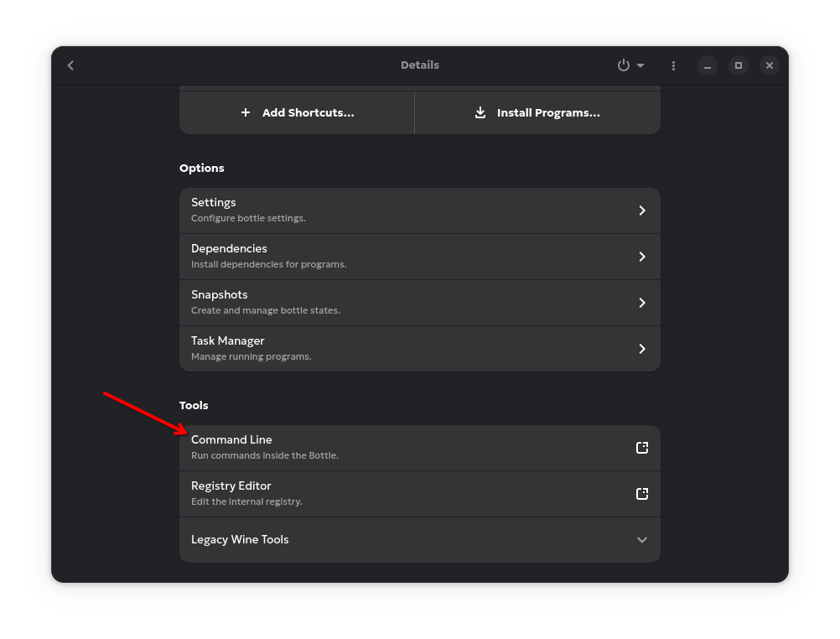The width and height of the screenshot is (840, 639).
Task: Click the download icon for Install Programs
Action: point(480,112)
